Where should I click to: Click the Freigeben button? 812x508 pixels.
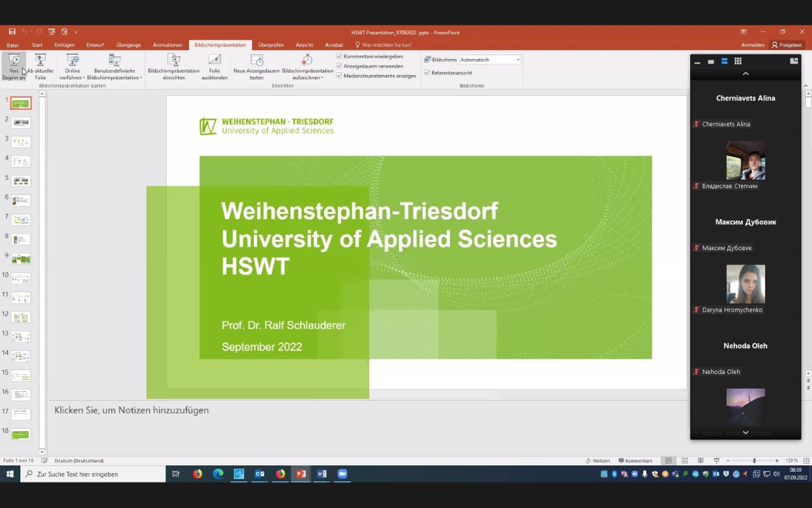[x=787, y=45]
